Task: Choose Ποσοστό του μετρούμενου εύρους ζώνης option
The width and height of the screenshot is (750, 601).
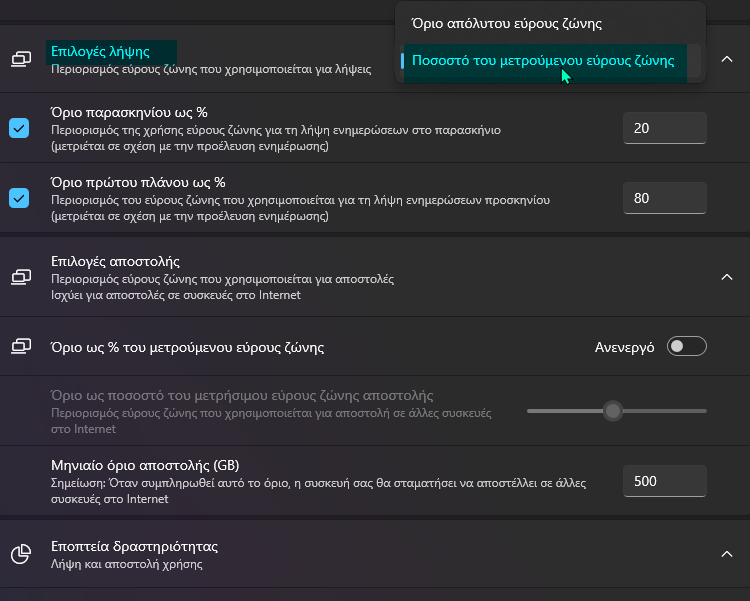Action: (543, 61)
